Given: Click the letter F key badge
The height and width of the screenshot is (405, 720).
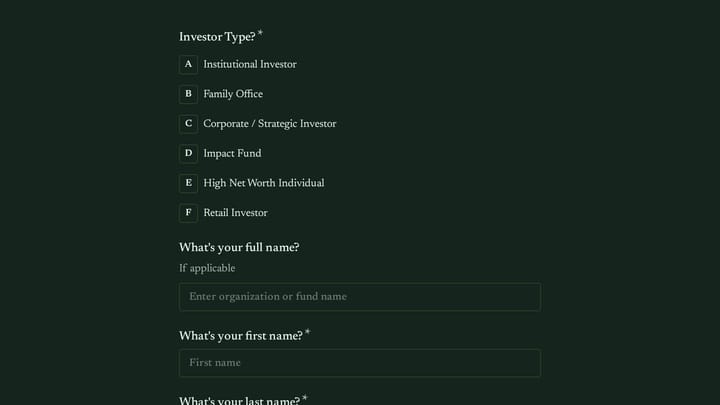Looking at the screenshot, I should click(188, 213).
